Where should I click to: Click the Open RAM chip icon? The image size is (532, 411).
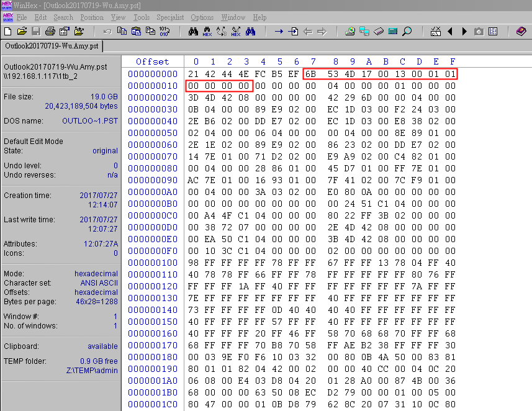click(x=379, y=32)
